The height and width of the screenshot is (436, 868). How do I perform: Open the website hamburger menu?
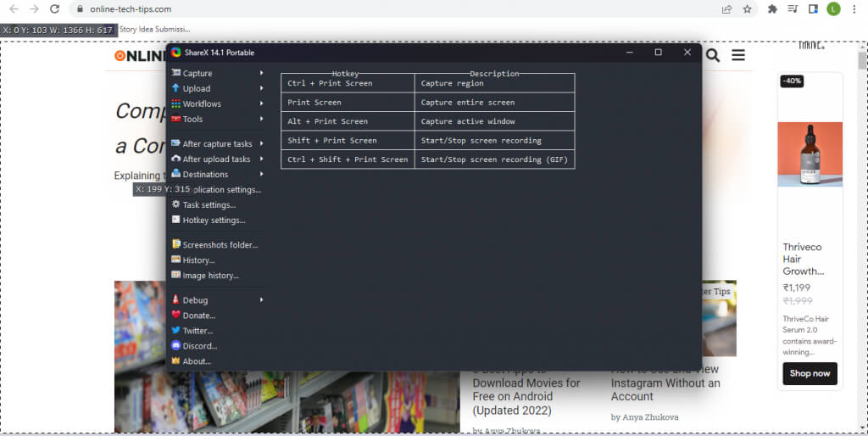click(738, 55)
